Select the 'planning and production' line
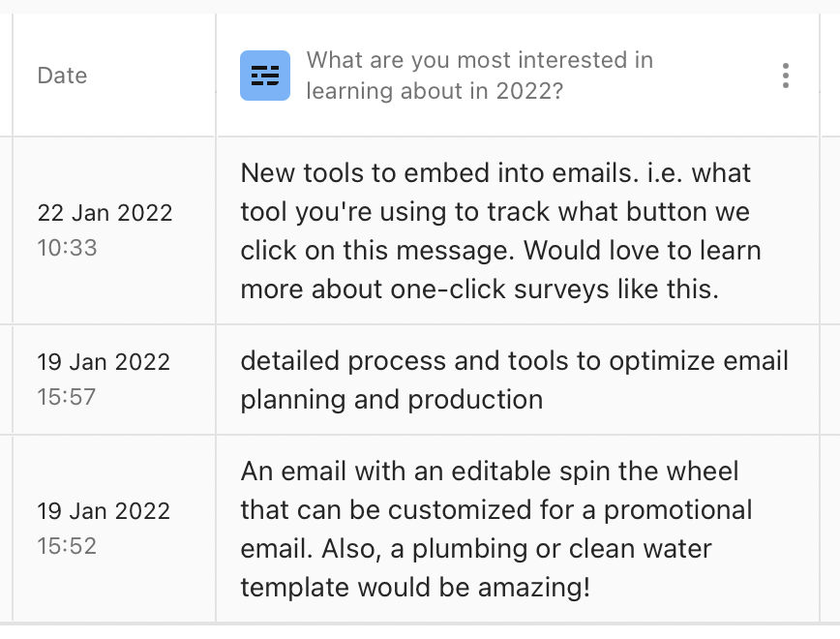Viewport: 840px width, 639px height. coord(391,399)
